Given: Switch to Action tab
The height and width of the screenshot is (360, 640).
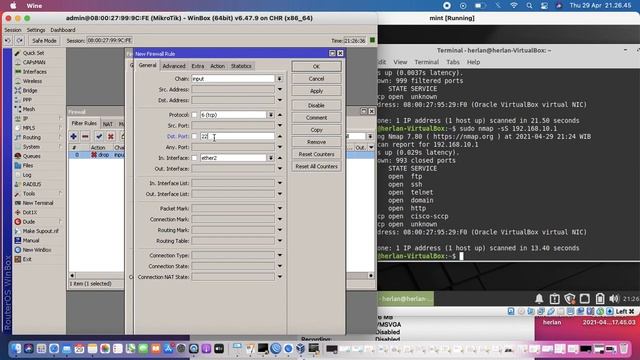Looking at the screenshot, I should tap(217, 66).
